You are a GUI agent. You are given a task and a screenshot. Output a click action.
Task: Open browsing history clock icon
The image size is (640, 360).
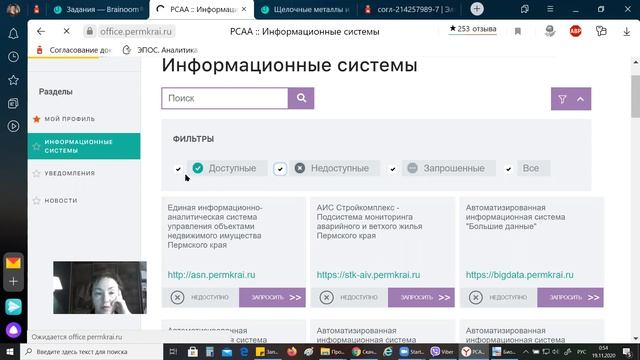tap(13, 57)
